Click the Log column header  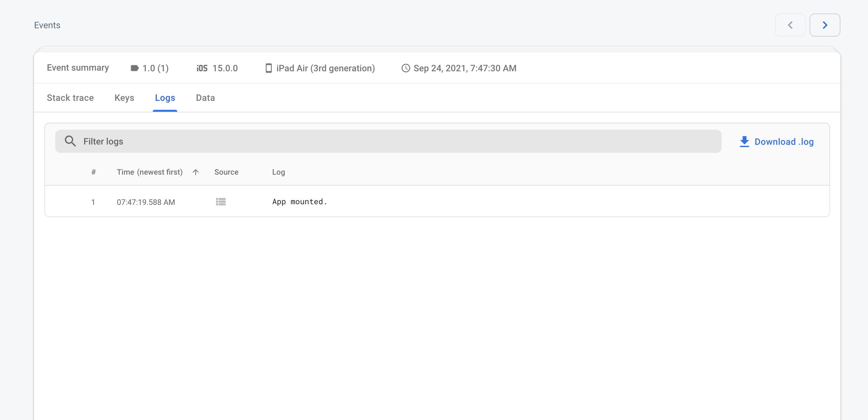coord(278,172)
